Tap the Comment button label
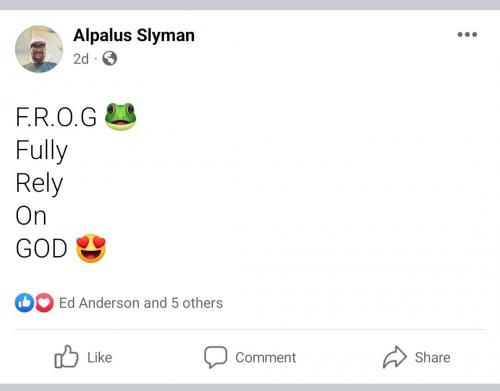Viewport: 500px width, 391px height. click(x=266, y=357)
